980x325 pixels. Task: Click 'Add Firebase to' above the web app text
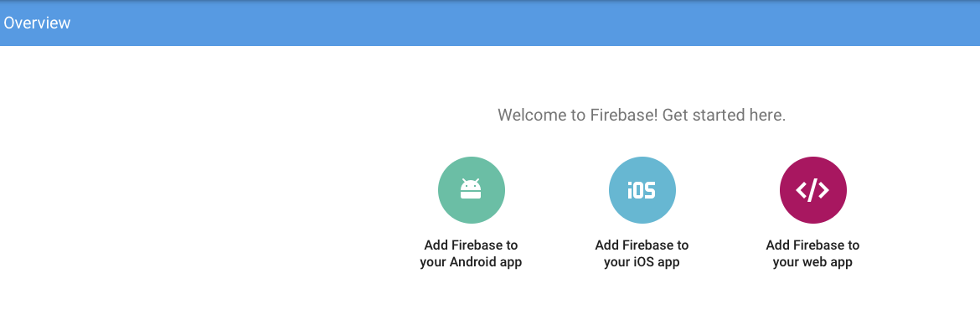(812, 245)
